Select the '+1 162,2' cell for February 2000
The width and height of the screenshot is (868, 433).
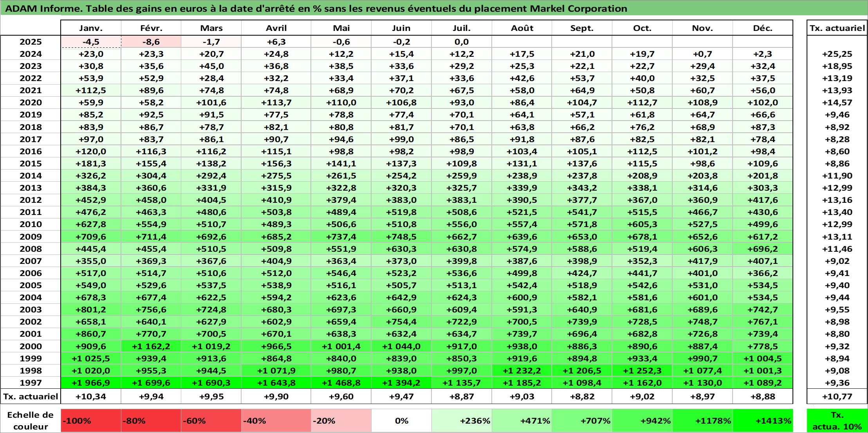point(151,346)
